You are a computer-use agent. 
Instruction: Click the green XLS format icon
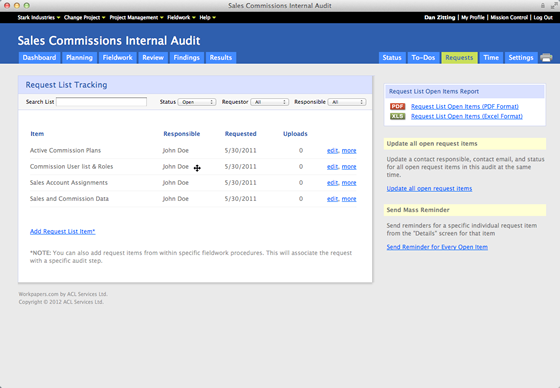pyautogui.click(x=398, y=116)
